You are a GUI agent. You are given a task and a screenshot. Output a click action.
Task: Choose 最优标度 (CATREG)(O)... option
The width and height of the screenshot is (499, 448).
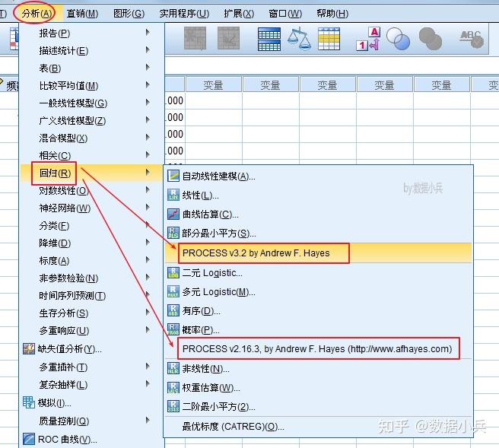click(x=318, y=427)
